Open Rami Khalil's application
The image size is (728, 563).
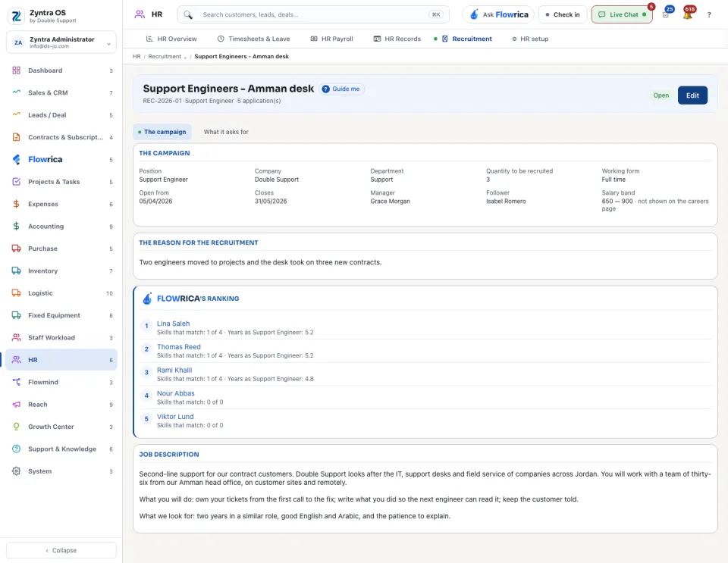click(174, 370)
